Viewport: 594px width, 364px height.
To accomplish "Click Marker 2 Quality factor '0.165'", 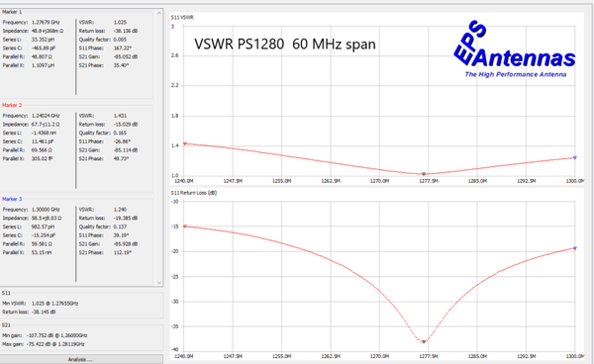I will pyautogui.click(x=120, y=134).
